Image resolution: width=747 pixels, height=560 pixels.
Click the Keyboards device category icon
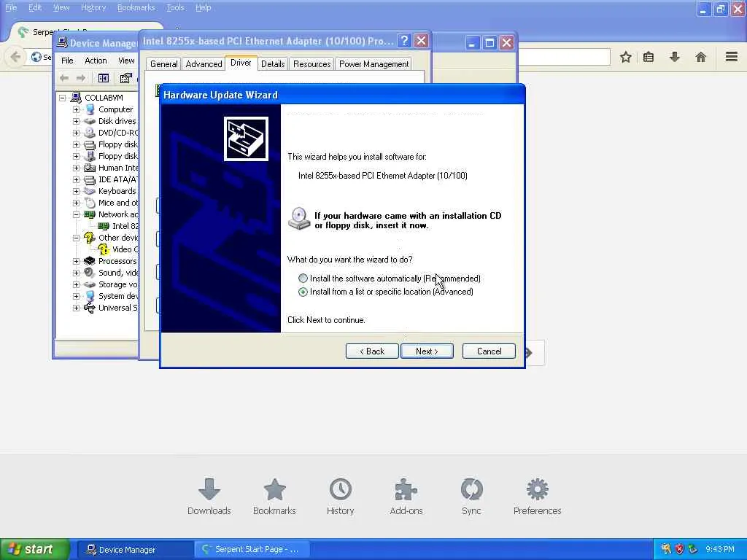point(90,191)
